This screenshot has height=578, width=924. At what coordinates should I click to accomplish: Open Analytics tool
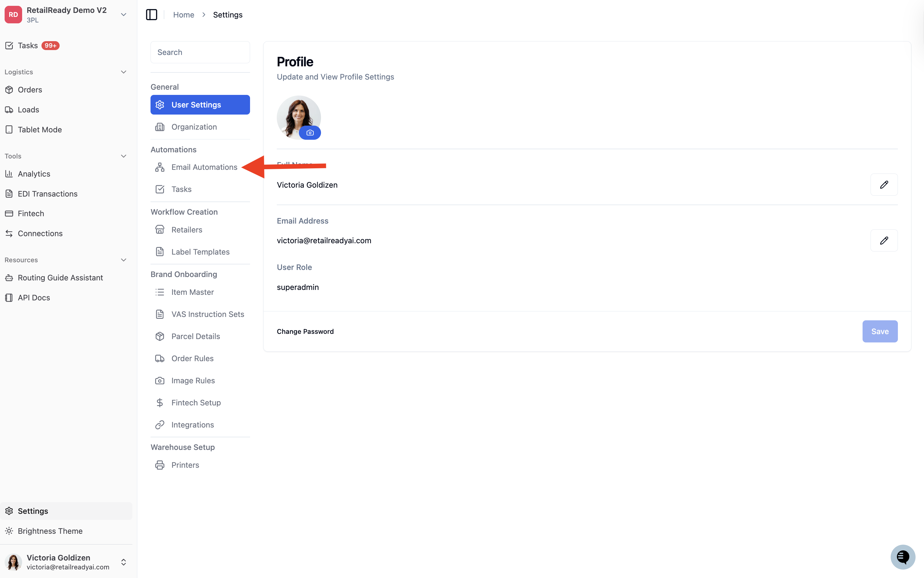(34, 174)
